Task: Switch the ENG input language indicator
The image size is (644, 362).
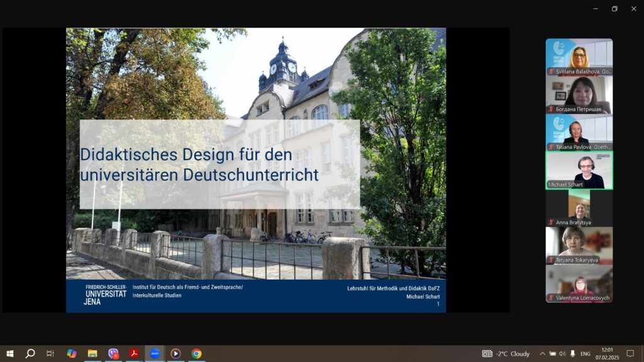Action: click(586, 354)
